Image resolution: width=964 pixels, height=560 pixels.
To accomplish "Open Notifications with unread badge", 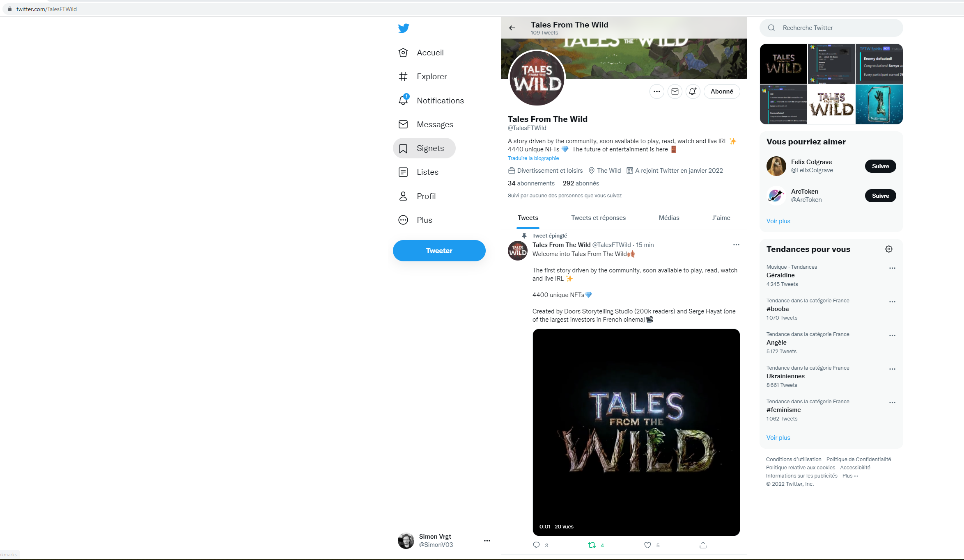I will (431, 101).
